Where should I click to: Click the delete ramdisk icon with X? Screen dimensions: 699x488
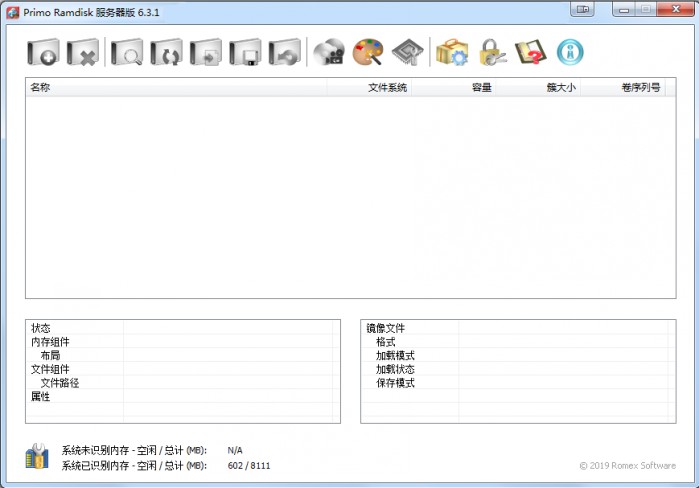[83, 52]
